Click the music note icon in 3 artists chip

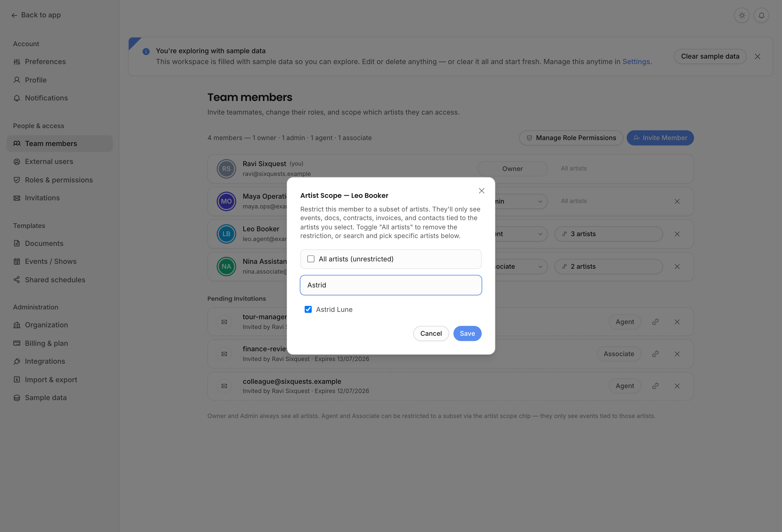tap(564, 234)
